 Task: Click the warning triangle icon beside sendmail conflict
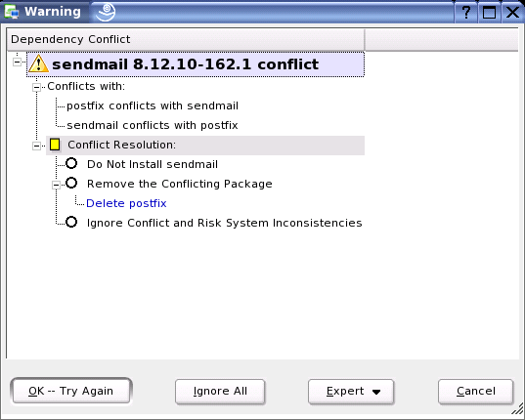(x=38, y=63)
